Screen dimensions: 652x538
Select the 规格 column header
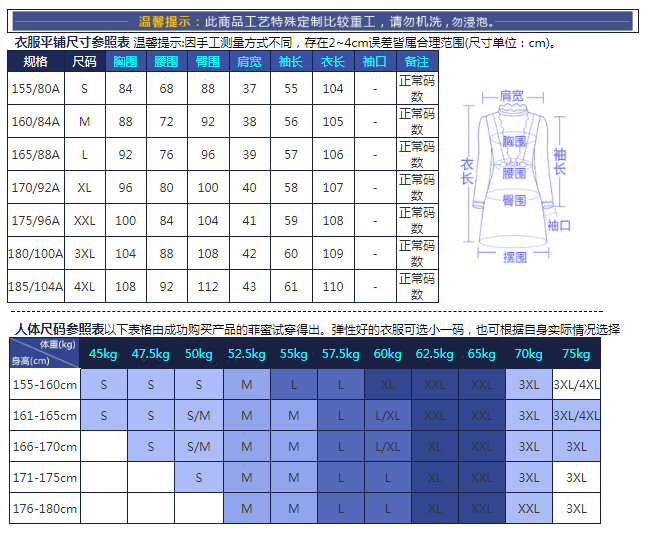[x=35, y=62]
